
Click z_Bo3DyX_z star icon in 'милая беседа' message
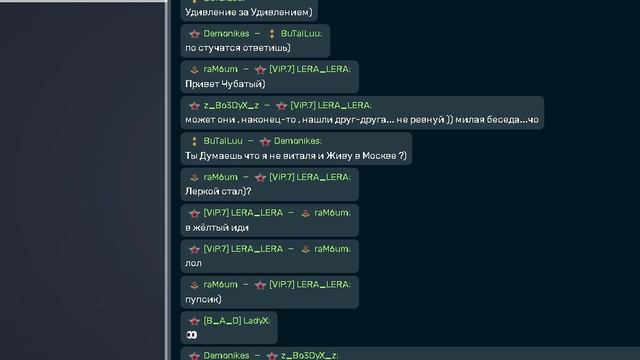(x=194, y=106)
